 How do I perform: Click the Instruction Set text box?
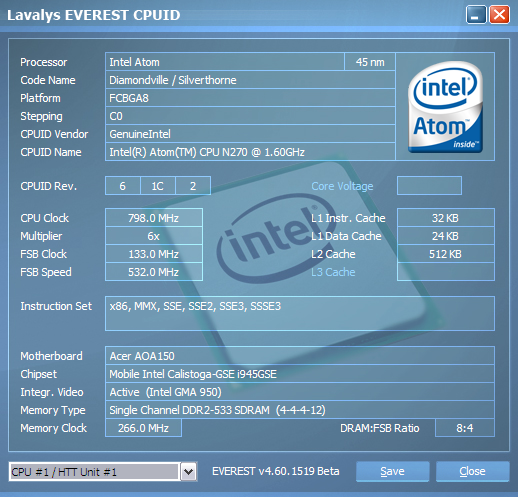click(300, 313)
